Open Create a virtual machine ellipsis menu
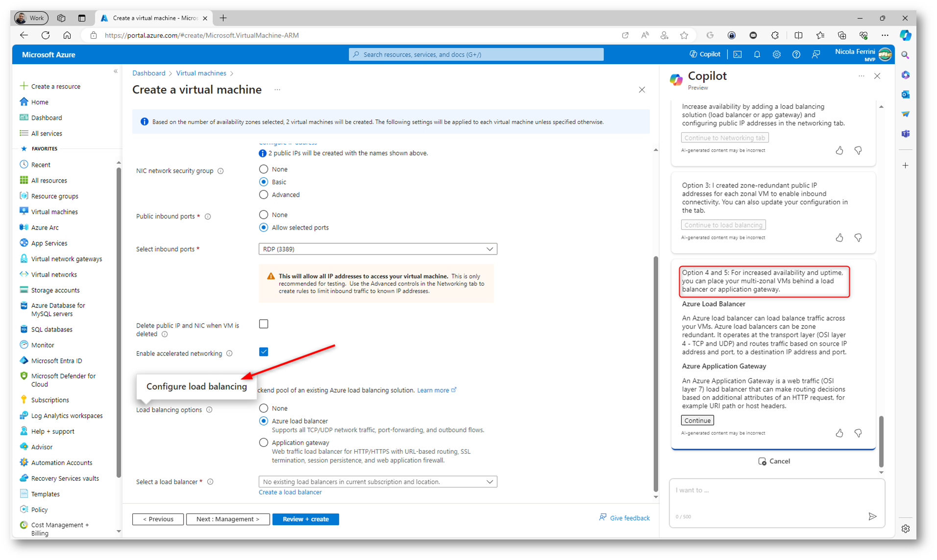Screen dimensions: 937x560 click(x=277, y=90)
